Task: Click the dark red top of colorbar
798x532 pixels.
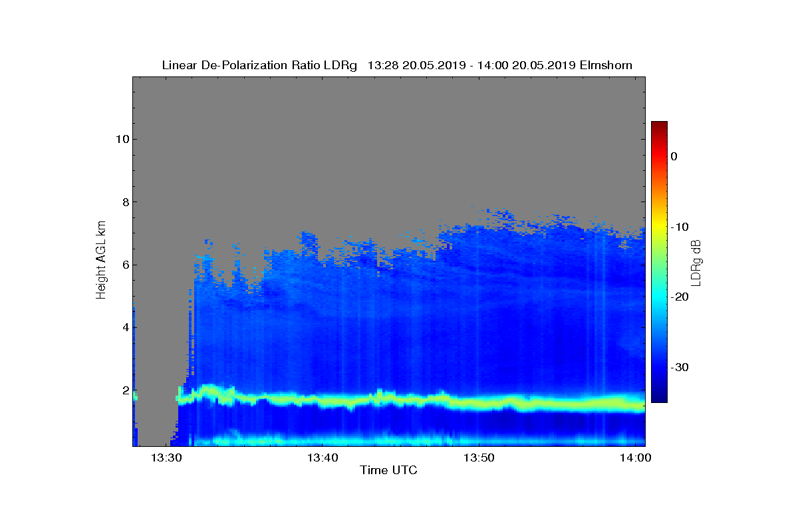Action: pyautogui.click(x=659, y=126)
